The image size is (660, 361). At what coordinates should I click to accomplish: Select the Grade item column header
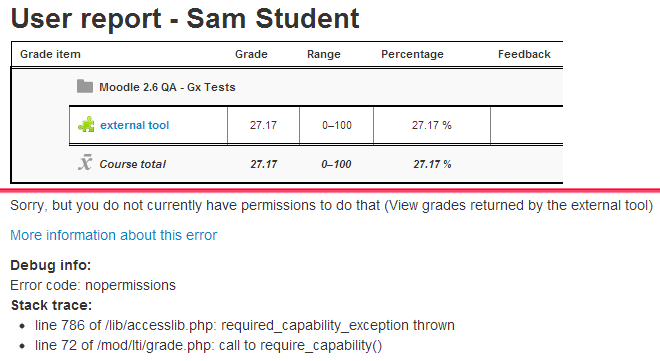pyautogui.click(x=50, y=54)
